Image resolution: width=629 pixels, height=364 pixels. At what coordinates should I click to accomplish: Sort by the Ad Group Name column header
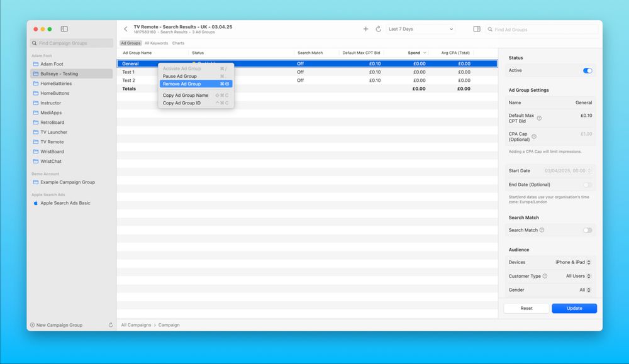tap(137, 53)
